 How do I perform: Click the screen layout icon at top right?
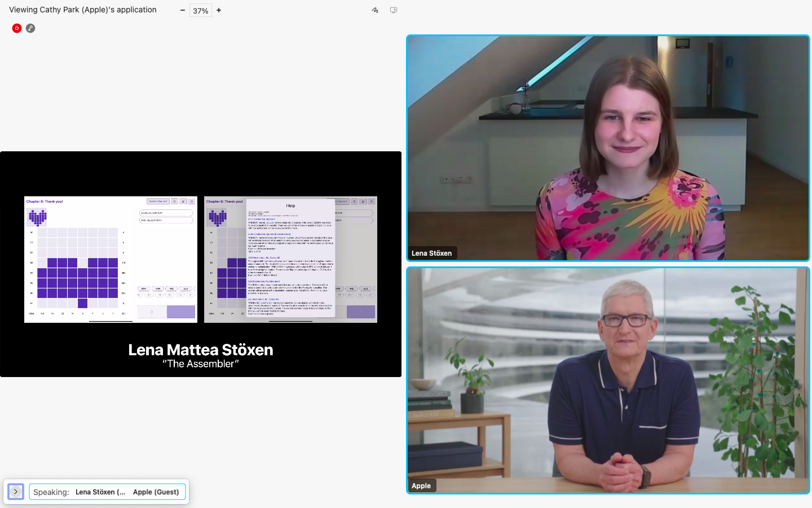coord(394,10)
